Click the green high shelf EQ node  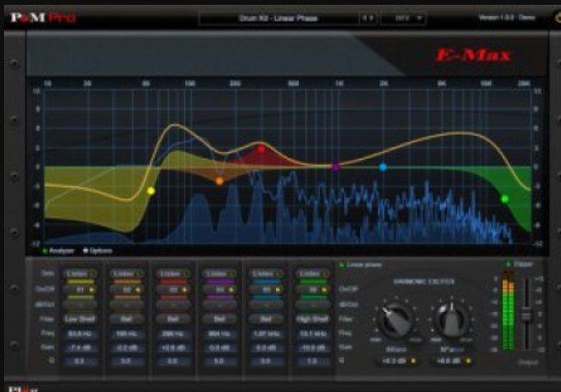pos(505,199)
